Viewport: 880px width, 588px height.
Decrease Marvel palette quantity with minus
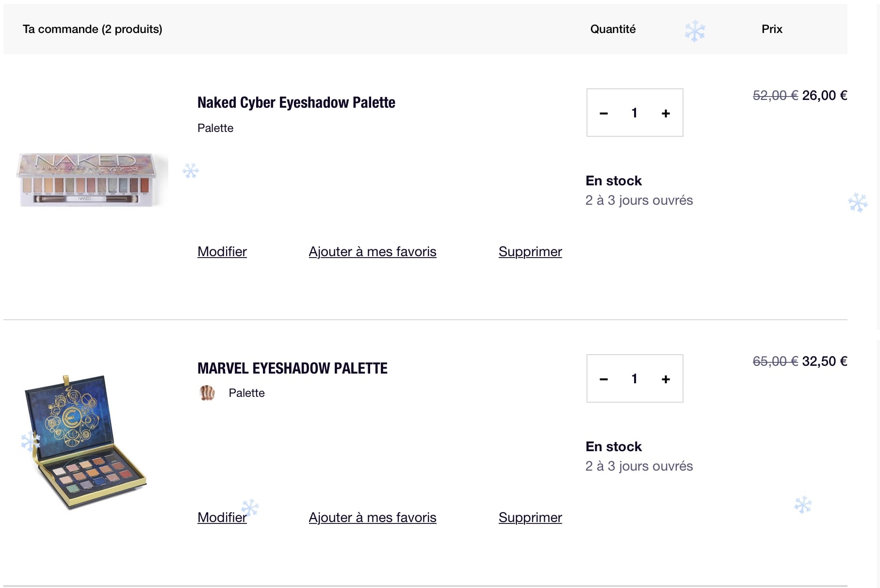pyautogui.click(x=603, y=379)
